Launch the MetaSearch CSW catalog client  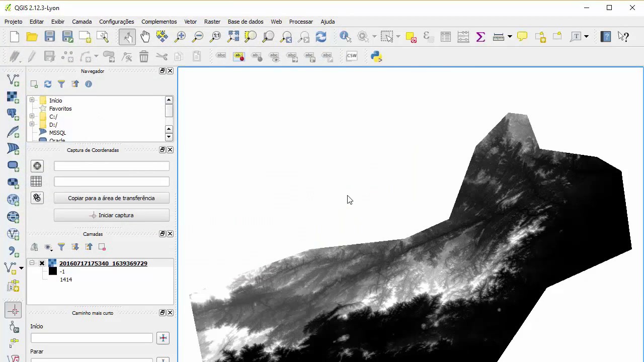[352, 56]
